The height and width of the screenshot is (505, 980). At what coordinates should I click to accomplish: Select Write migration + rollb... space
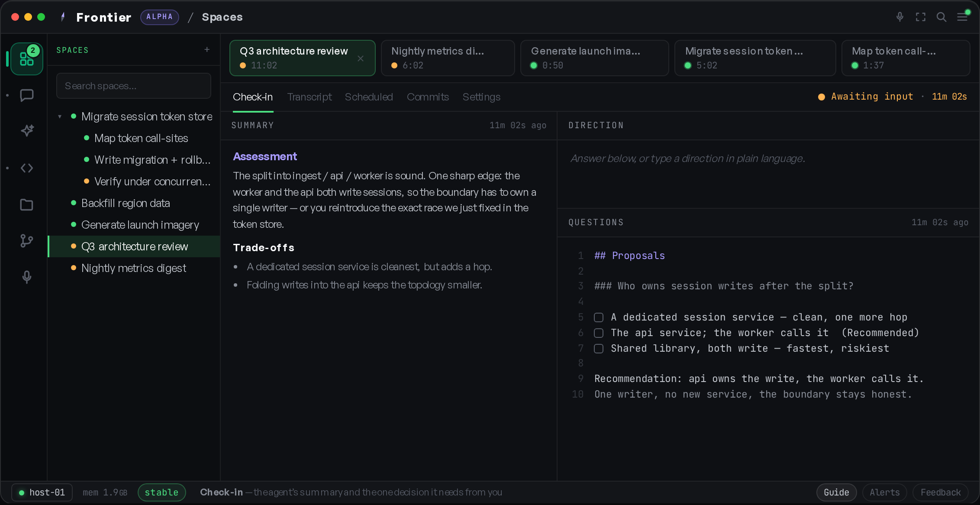(x=134, y=160)
